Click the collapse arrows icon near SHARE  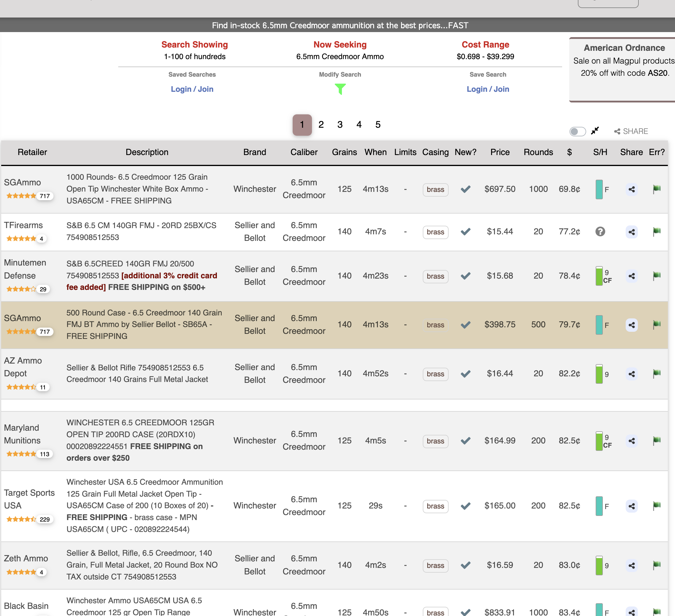595,131
